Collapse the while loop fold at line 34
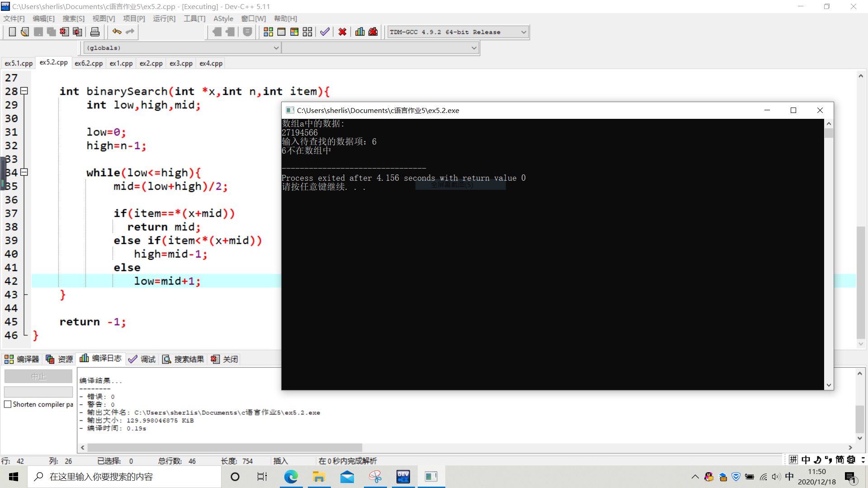868x488 pixels. [24, 172]
